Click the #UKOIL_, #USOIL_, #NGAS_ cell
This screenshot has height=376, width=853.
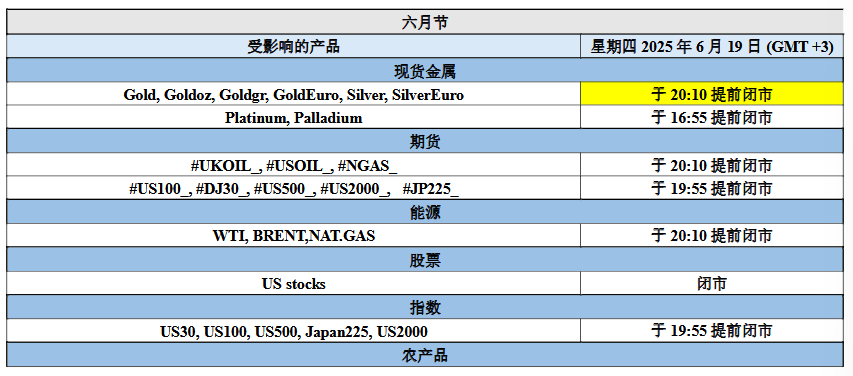(x=294, y=165)
